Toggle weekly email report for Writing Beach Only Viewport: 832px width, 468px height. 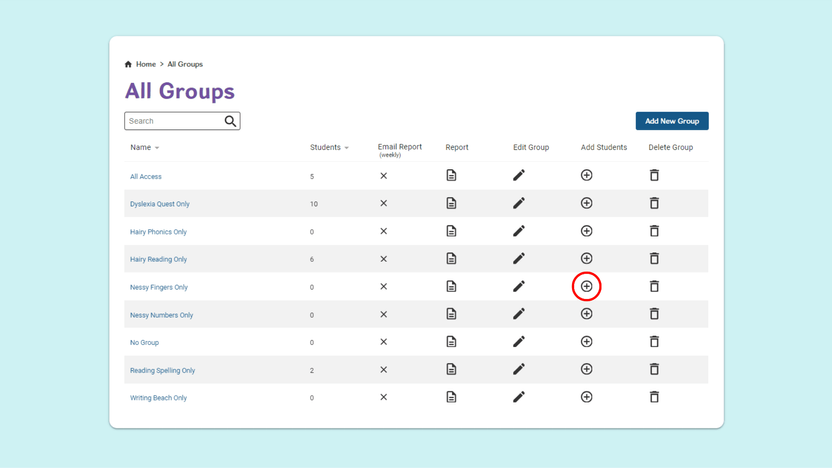click(384, 397)
